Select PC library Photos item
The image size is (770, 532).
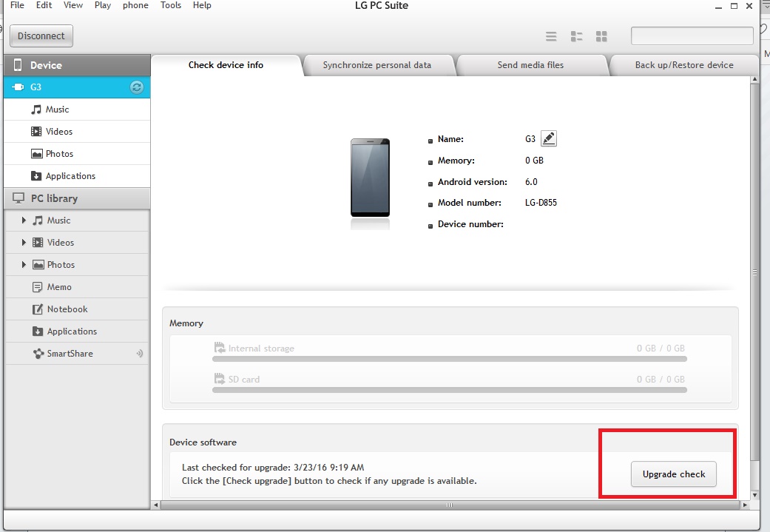[x=77, y=265]
